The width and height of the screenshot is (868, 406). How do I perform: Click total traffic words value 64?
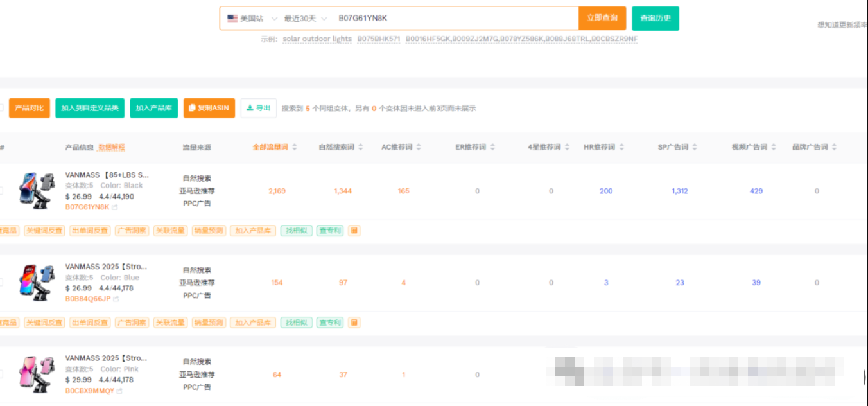click(277, 375)
